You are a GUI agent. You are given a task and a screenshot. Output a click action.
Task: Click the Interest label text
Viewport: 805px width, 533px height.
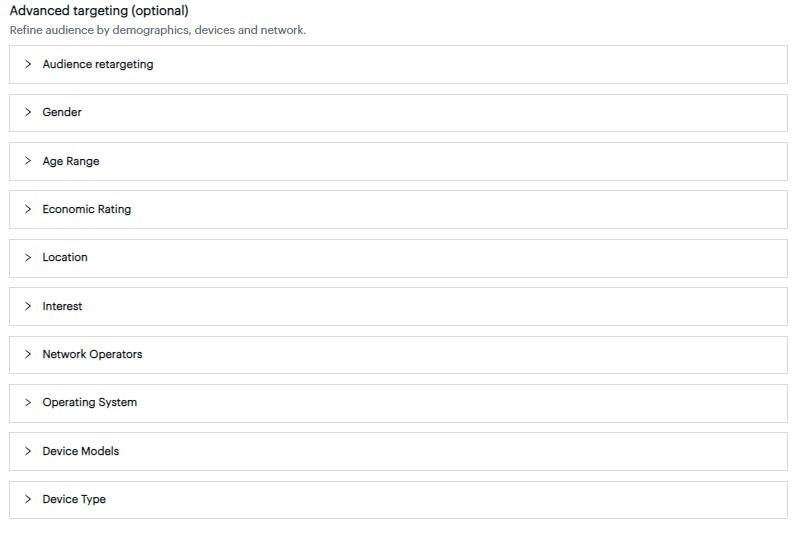pos(62,306)
